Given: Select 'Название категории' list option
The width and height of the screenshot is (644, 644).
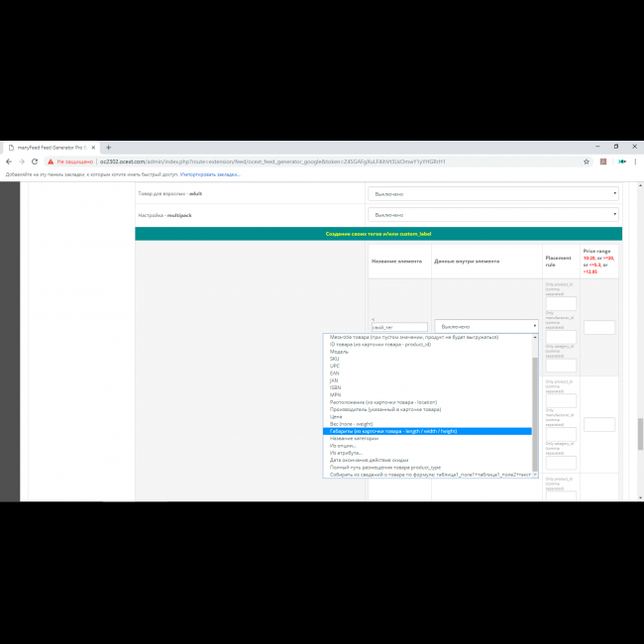Looking at the screenshot, I should coord(354,438).
